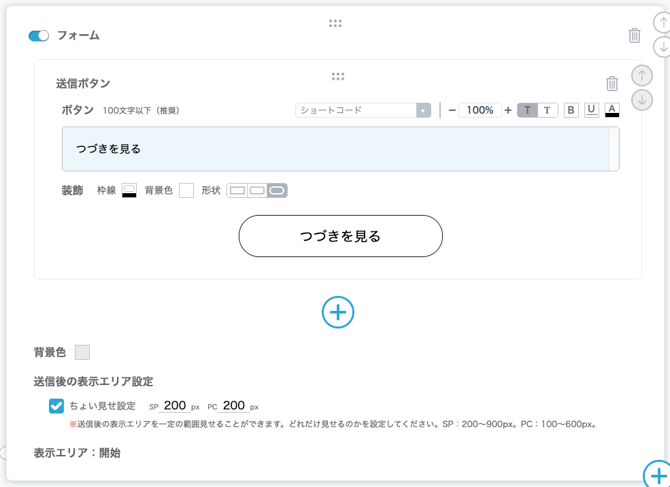
Task: Select the square corner button shape
Action: click(238, 191)
